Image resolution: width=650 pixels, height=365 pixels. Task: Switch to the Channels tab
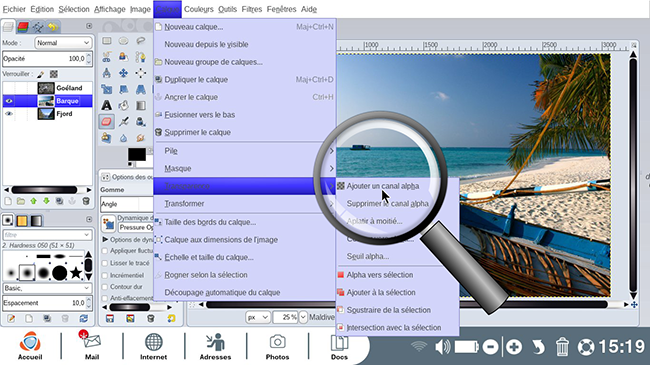(23, 27)
